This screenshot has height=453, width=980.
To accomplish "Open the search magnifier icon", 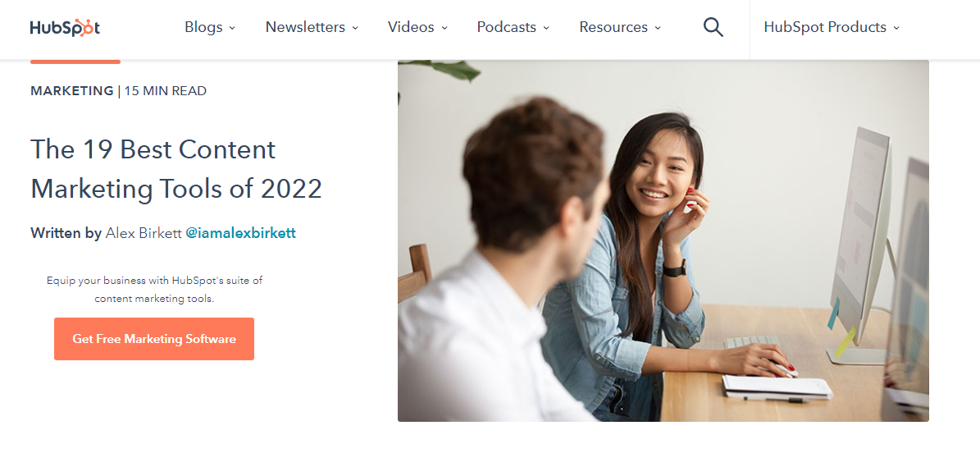I will [x=713, y=27].
